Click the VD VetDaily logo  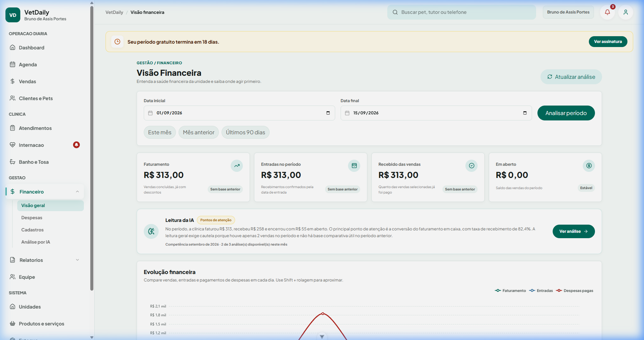(x=13, y=15)
